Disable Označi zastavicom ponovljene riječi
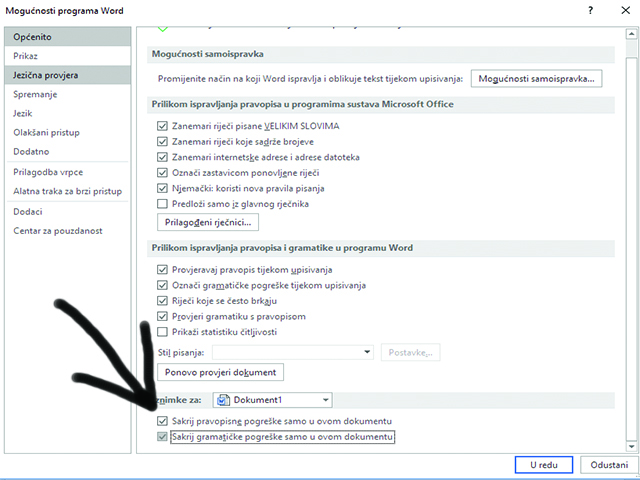Screen dimensions: 640x480 pos(162,173)
